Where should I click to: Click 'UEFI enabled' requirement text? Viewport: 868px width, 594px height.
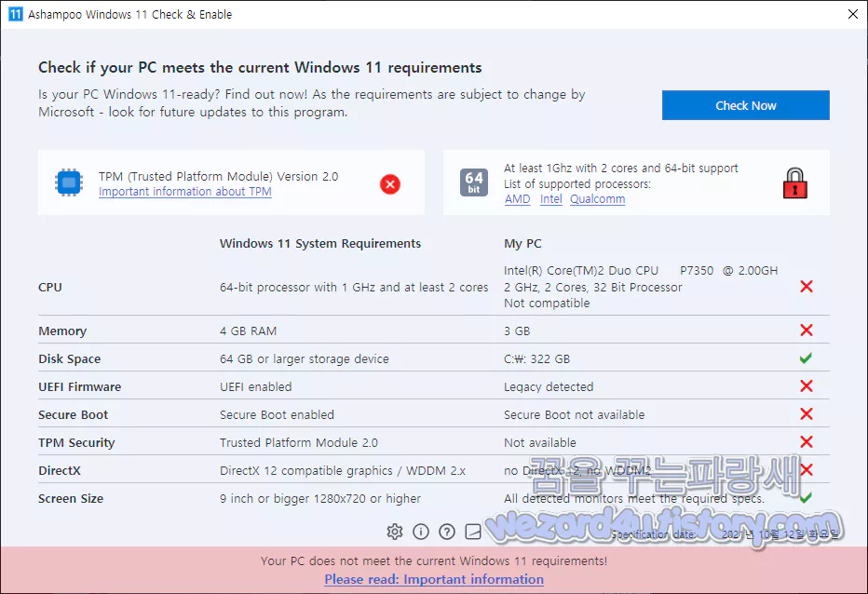[256, 387]
